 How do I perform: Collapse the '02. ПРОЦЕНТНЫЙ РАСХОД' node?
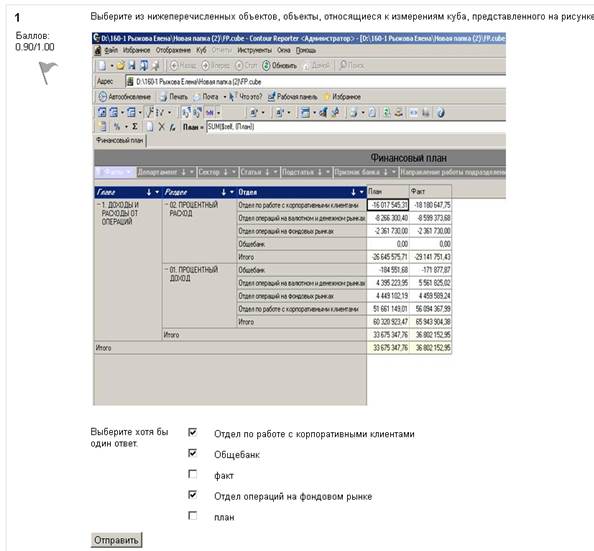click(166, 205)
